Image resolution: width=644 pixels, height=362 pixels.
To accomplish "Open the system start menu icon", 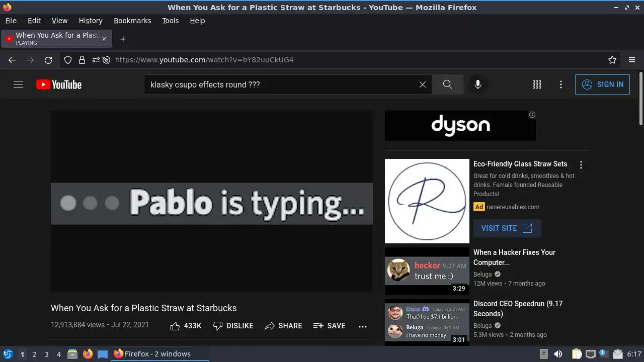I will [8, 354].
